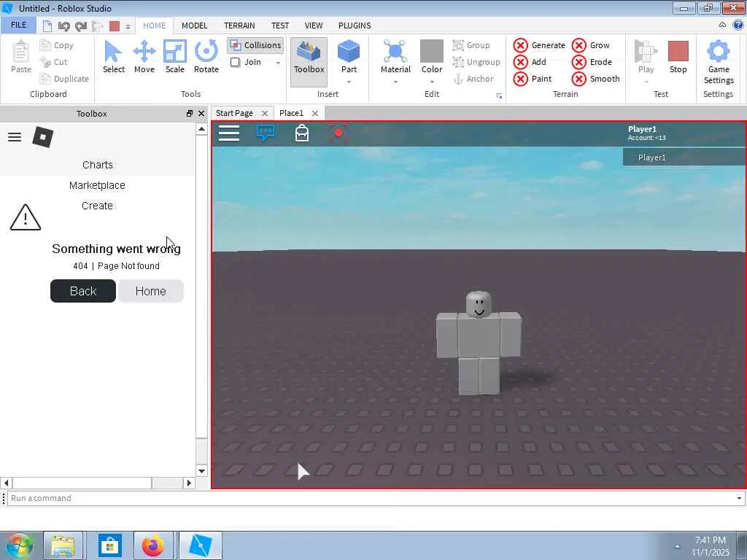
Task: Click the in-game red record icon
Action: pos(338,133)
